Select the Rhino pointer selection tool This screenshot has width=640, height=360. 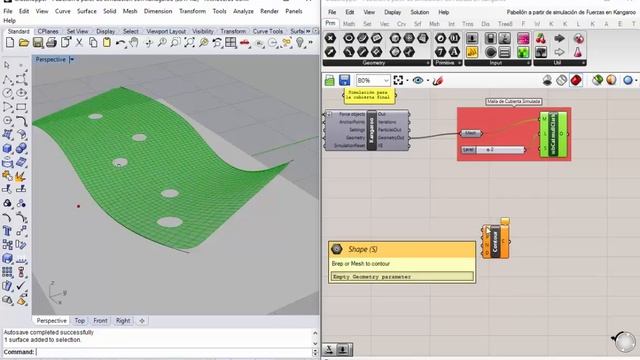coord(7,65)
